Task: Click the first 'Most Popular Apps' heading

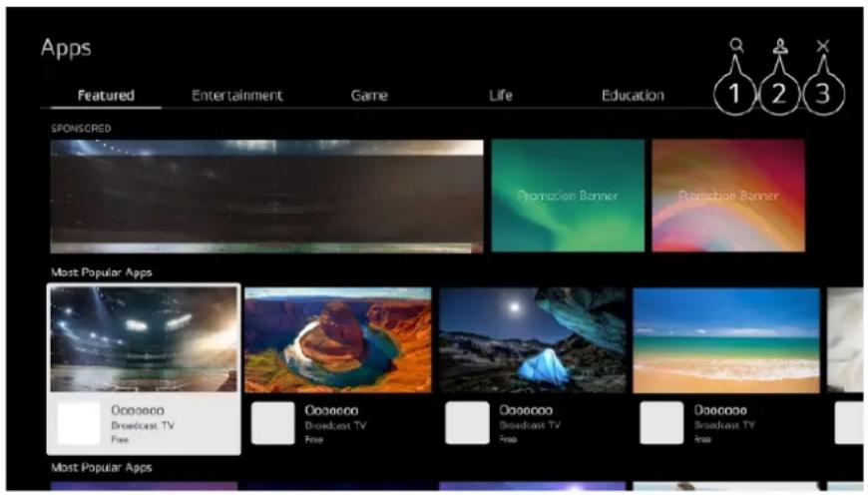Action: [102, 272]
